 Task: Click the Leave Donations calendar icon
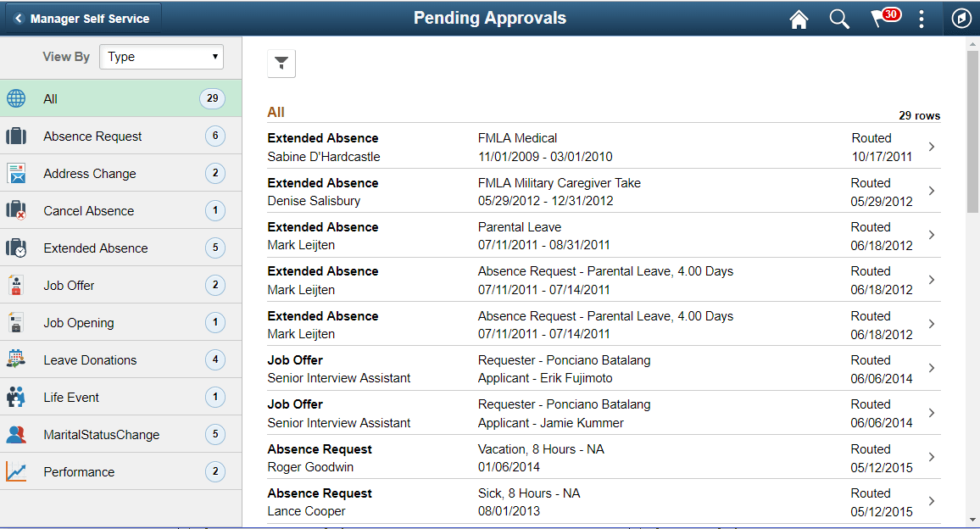[15, 359]
